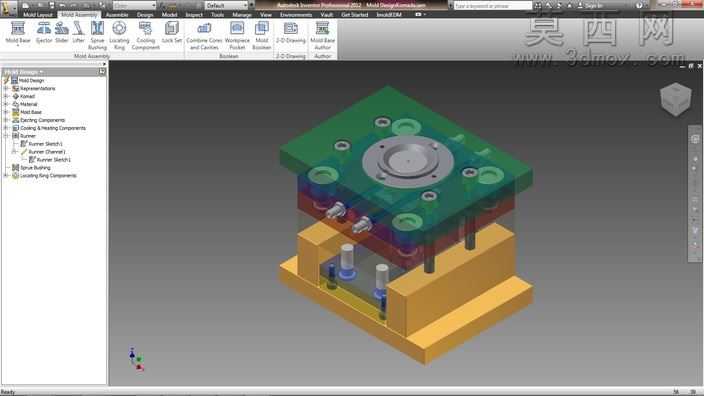The width and height of the screenshot is (704, 396).
Task: Open the Mold Base button dropdown arrow
Action: 18,45
